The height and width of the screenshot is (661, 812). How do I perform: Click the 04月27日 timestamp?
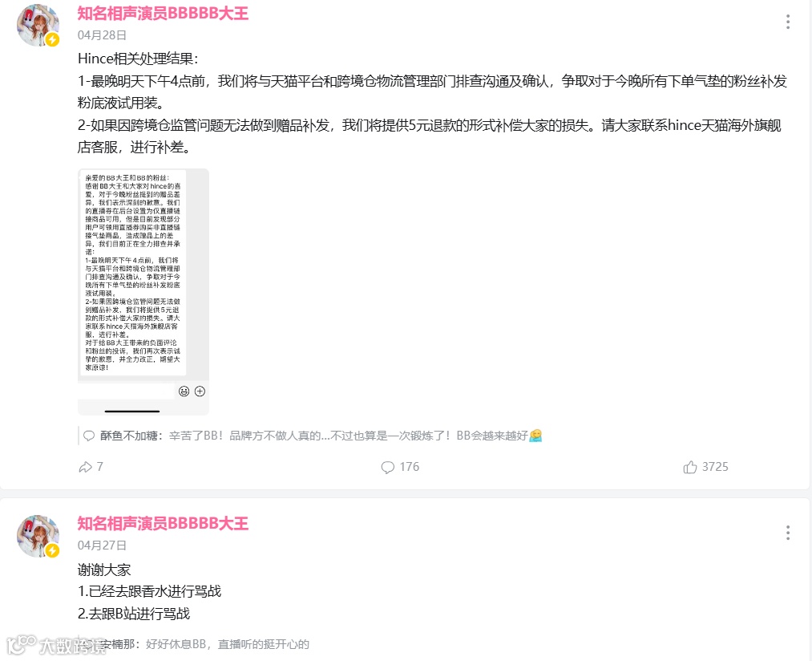[x=102, y=545]
